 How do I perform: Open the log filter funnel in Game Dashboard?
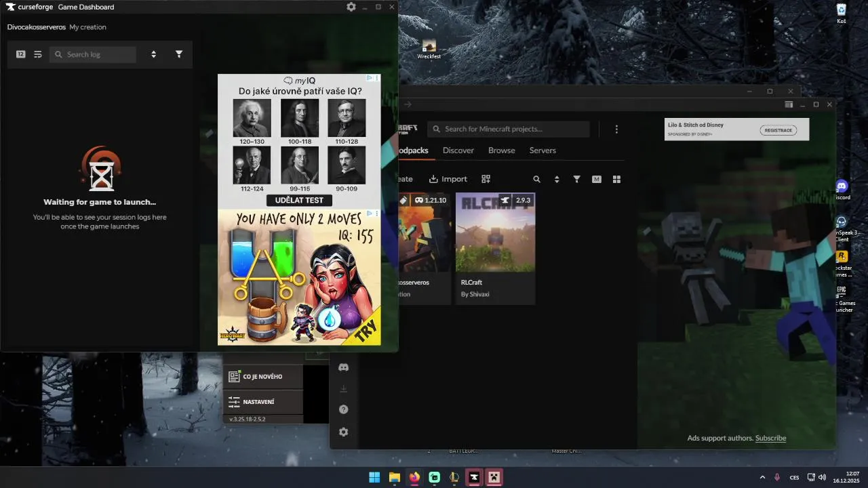click(x=179, y=54)
